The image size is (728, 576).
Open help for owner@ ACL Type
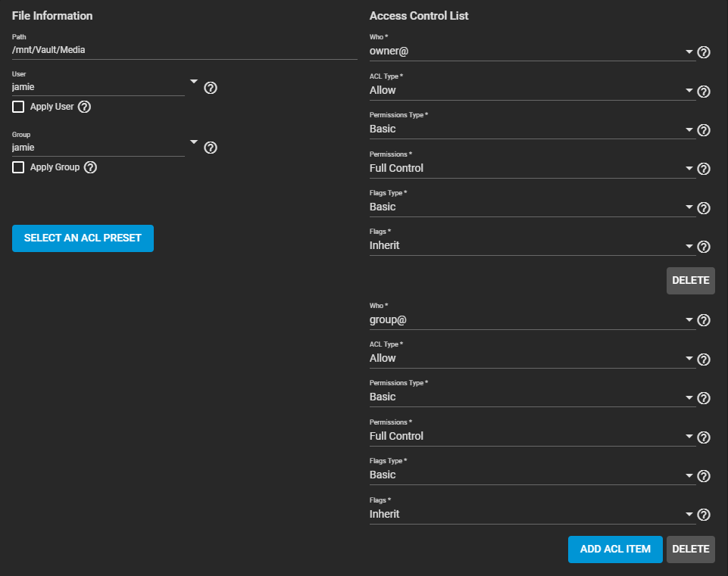point(703,92)
